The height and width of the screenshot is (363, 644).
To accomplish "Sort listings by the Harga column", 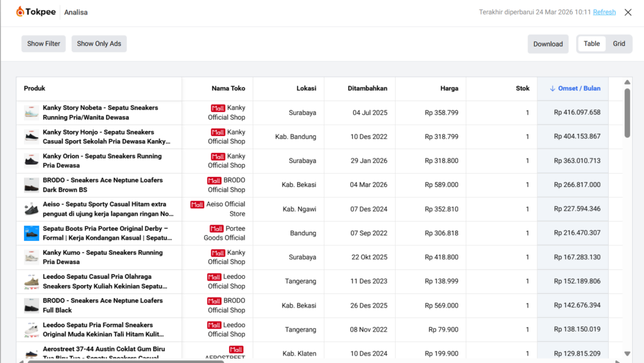I will [x=449, y=88].
